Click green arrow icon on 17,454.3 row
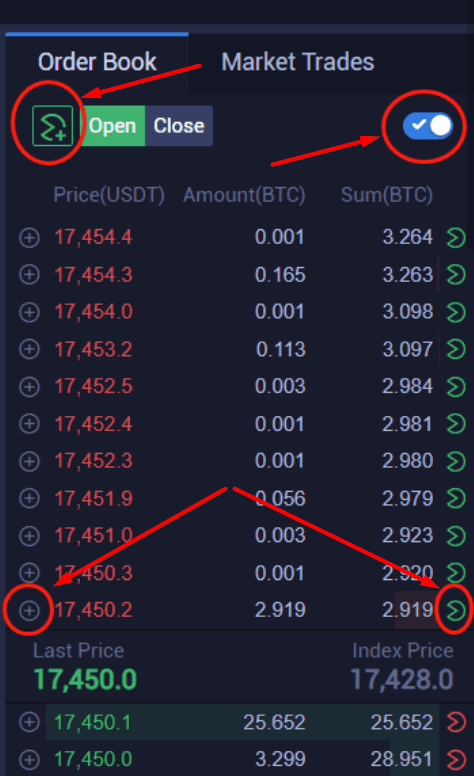Screen dimensions: 474x776 coord(456,275)
